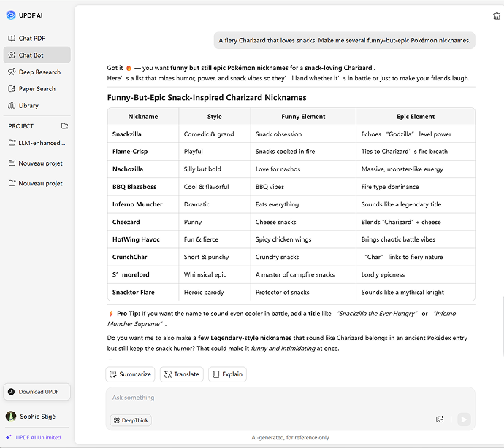
Task: Open the Library section
Action: click(28, 106)
